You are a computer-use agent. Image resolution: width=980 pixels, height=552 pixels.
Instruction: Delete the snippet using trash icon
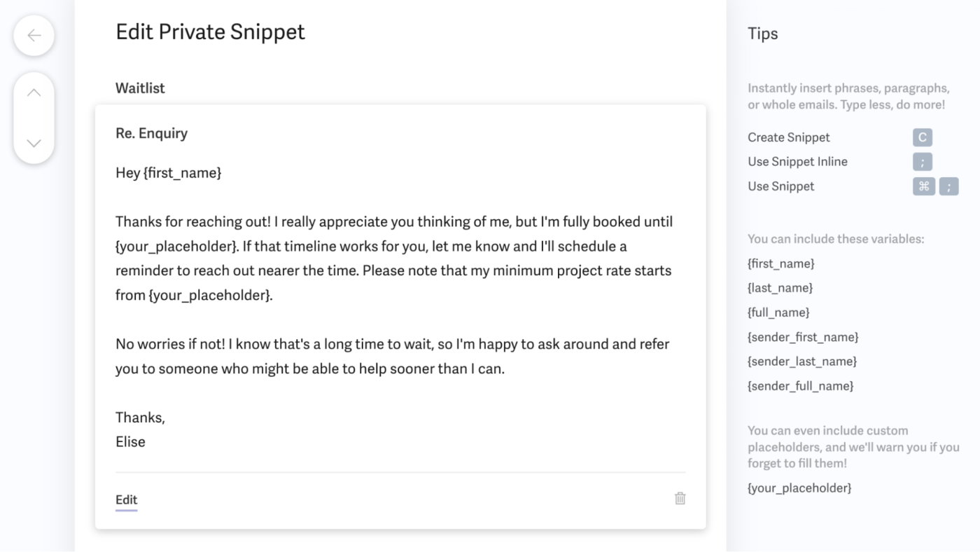coord(680,499)
